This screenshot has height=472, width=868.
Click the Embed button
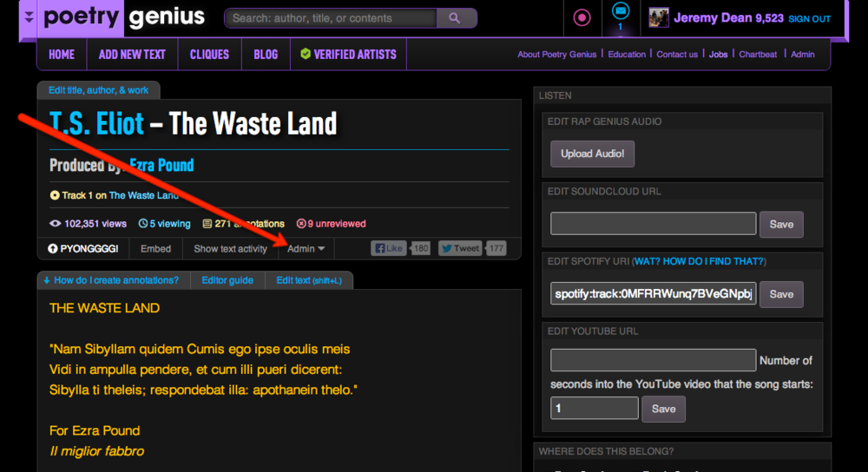[x=155, y=248]
